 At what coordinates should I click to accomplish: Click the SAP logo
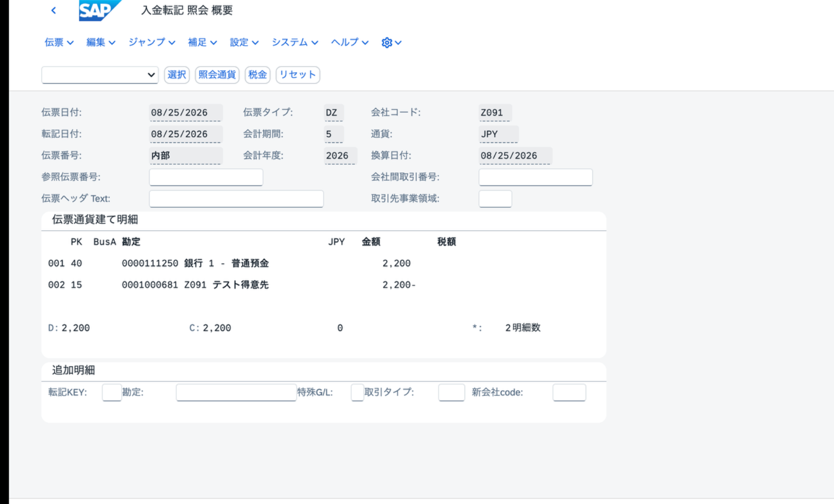tap(100, 10)
